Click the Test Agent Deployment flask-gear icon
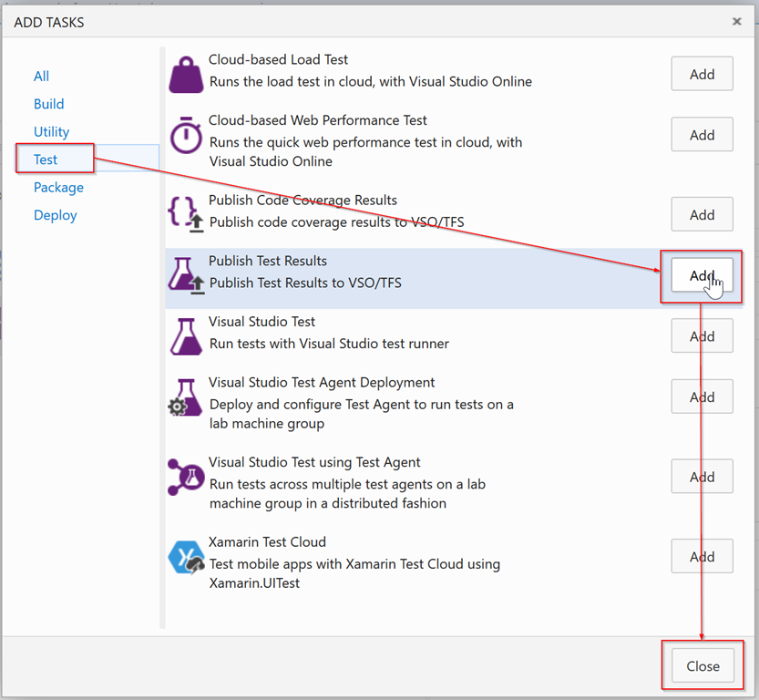Image resolution: width=759 pixels, height=700 pixels. (186, 397)
